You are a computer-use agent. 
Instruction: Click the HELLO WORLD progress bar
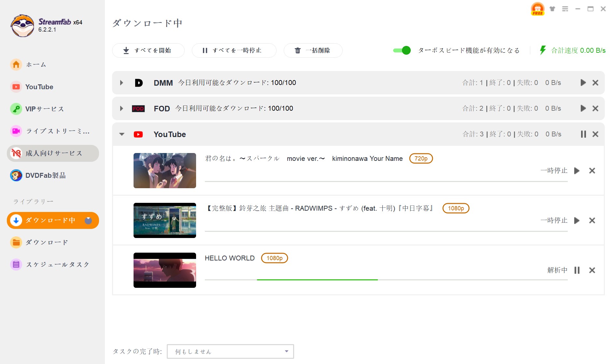point(386,280)
